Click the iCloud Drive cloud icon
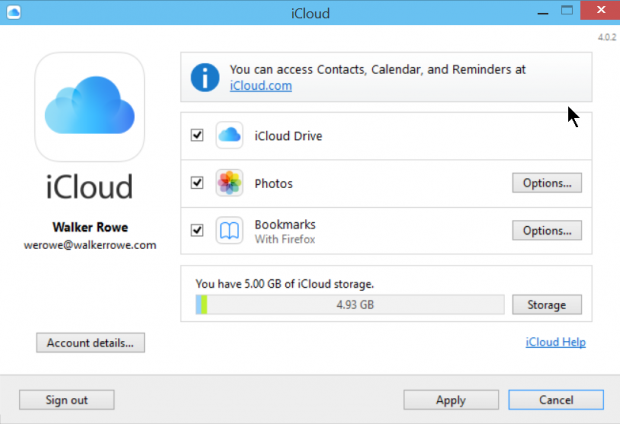The width and height of the screenshot is (620, 424). [x=229, y=135]
